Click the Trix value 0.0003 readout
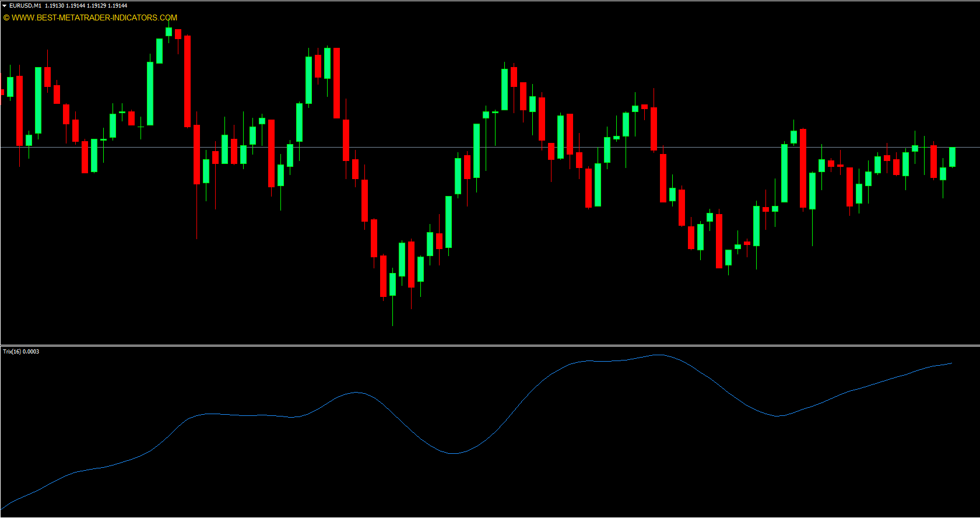The height and width of the screenshot is (518, 980). tap(31, 352)
